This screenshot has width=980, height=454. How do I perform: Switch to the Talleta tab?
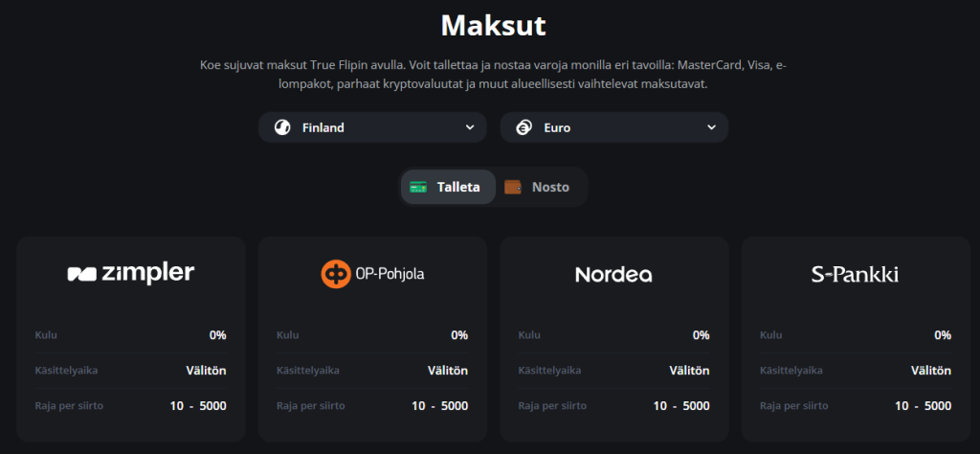coord(448,187)
